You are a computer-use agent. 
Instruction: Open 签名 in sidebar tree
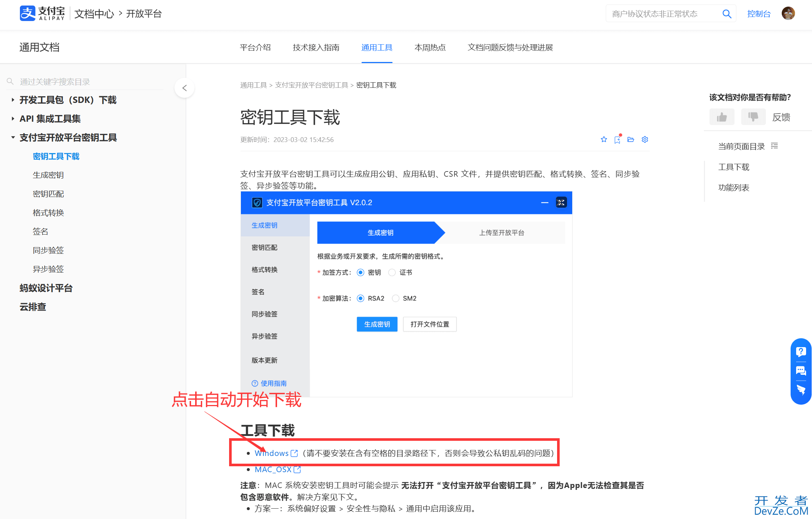click(41, 232)
